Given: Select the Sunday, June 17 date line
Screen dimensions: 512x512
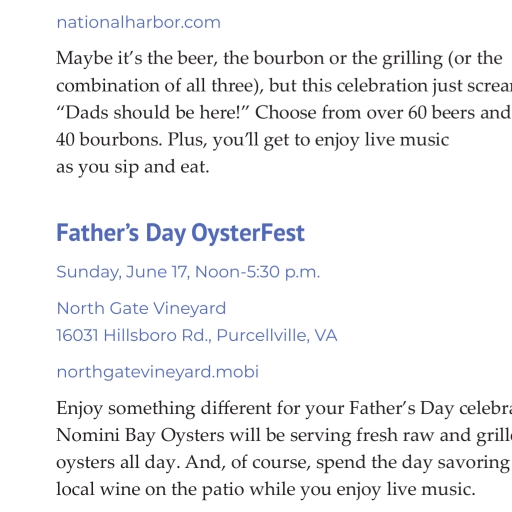Looking at the screenshot, I should click(188, 272).
